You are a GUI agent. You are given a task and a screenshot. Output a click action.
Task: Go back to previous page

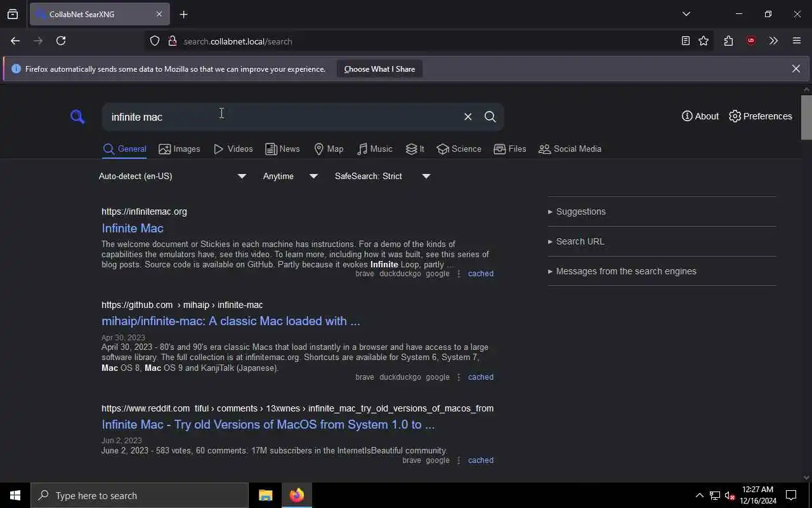[x=15, y=41]
